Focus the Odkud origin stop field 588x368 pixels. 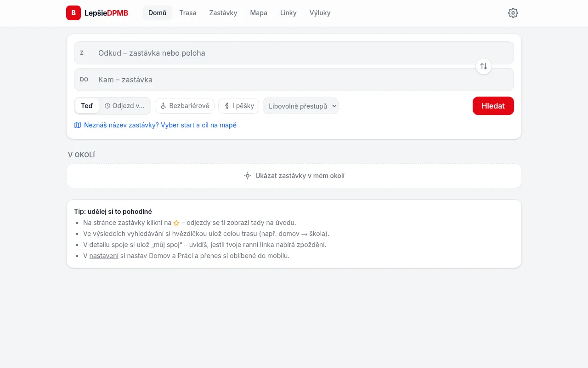point(294,53)
